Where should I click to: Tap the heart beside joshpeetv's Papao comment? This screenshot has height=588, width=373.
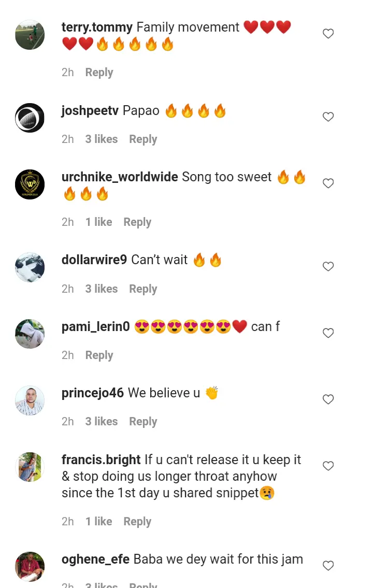[328, 117]
